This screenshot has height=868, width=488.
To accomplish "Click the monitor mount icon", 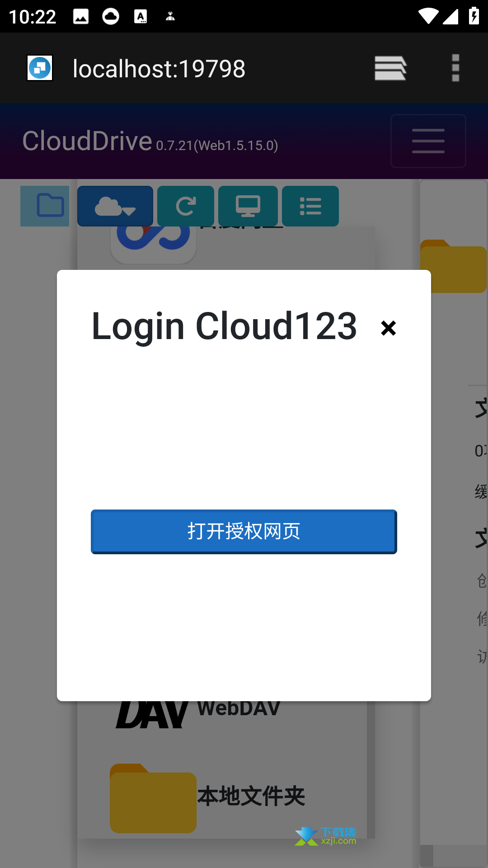I will (x=248, y=206).
